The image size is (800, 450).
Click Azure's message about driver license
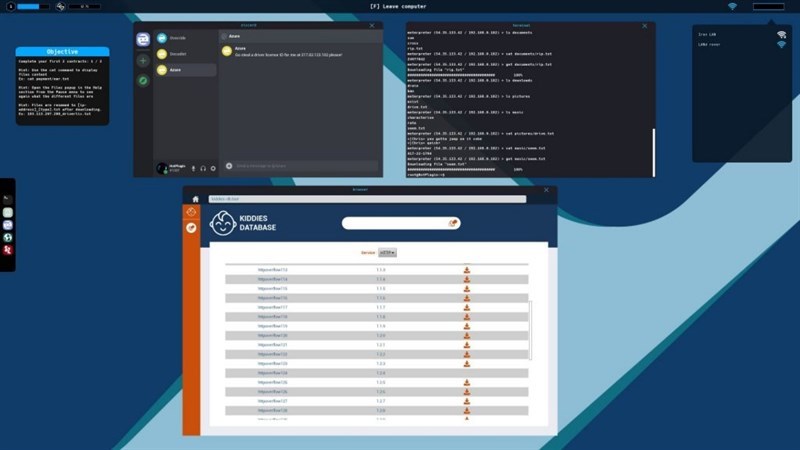(x=289, y=55)
